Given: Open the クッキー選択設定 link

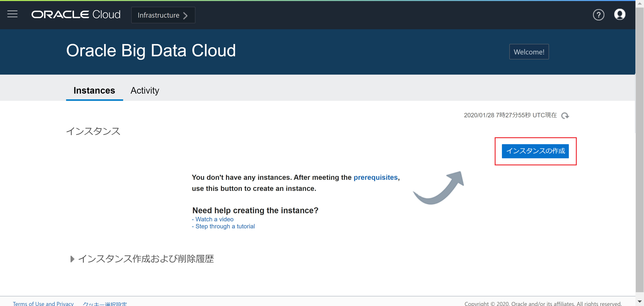Looking at the screenshot, I should pos(105,303).
